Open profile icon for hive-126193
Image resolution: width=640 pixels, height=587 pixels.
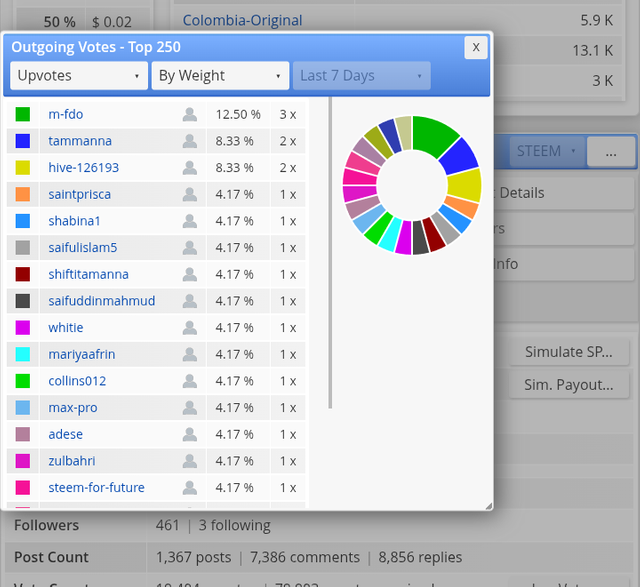(x=190, y=168)
